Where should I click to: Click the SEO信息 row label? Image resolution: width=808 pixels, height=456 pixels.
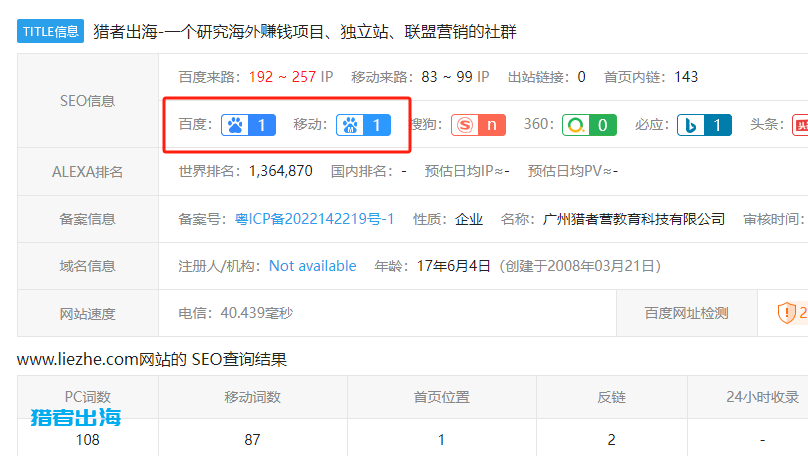click(88, 101)
